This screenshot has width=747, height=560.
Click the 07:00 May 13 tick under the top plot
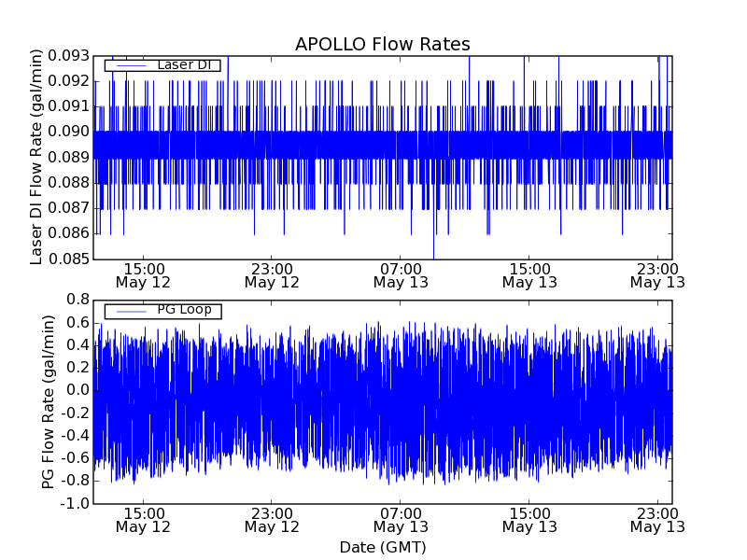coord(401,274)
